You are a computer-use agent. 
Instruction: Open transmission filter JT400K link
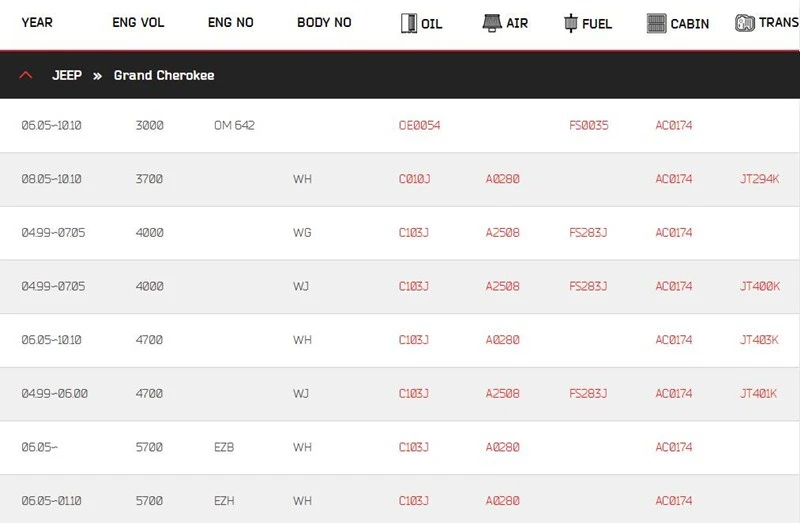point(760,286)
